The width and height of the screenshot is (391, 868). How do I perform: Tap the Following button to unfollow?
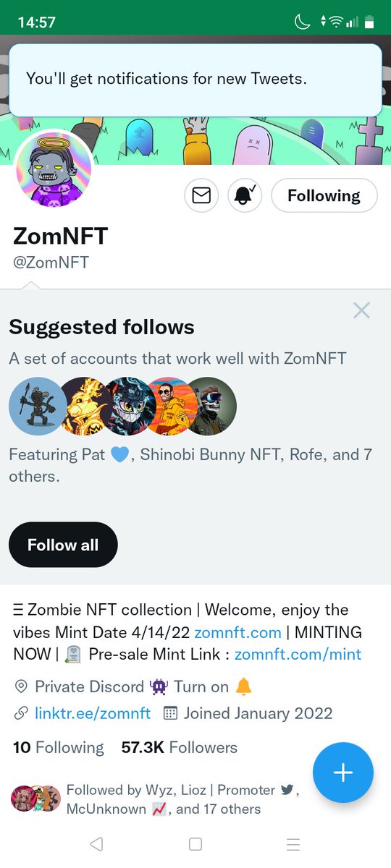pos(324,195)
